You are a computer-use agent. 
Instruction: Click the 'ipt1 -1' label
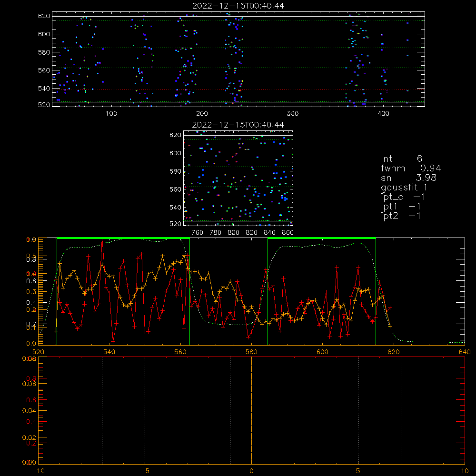[x=401, y=207]
